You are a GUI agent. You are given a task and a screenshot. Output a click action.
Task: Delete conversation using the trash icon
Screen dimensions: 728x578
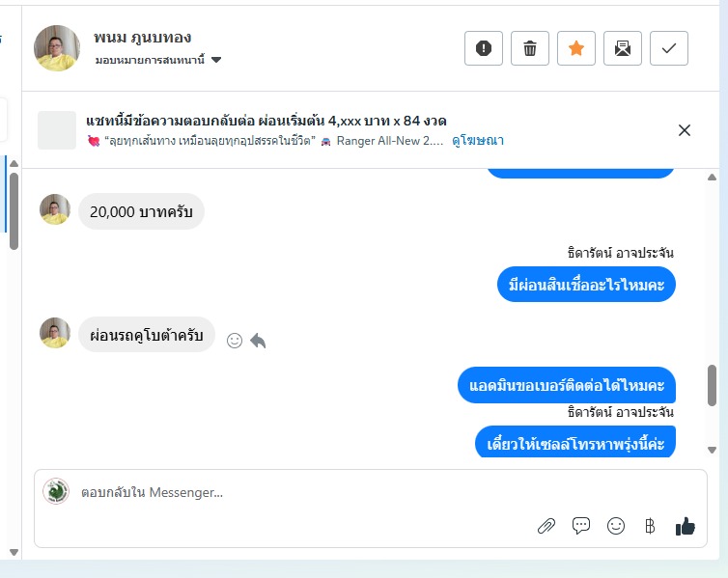[x=530, y=48]
